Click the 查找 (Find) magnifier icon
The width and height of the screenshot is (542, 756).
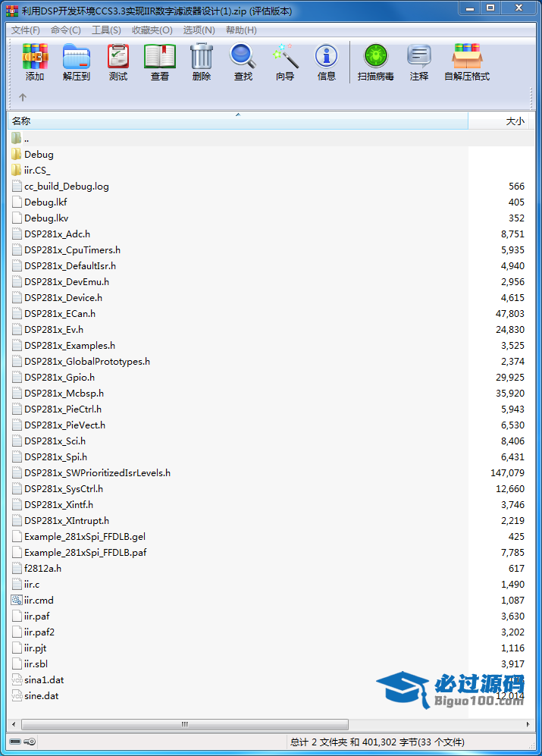(x=243, y=57)
